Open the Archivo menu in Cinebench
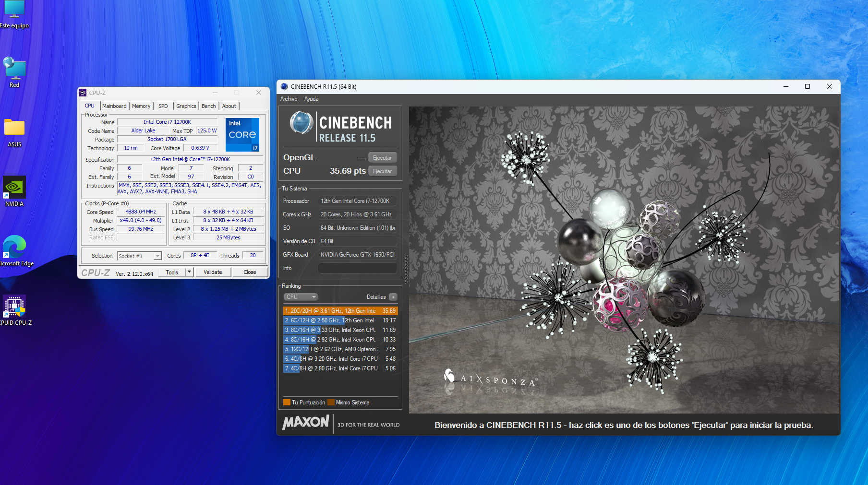Viewport: 868px width, 485px height. (x=289, y=99)
